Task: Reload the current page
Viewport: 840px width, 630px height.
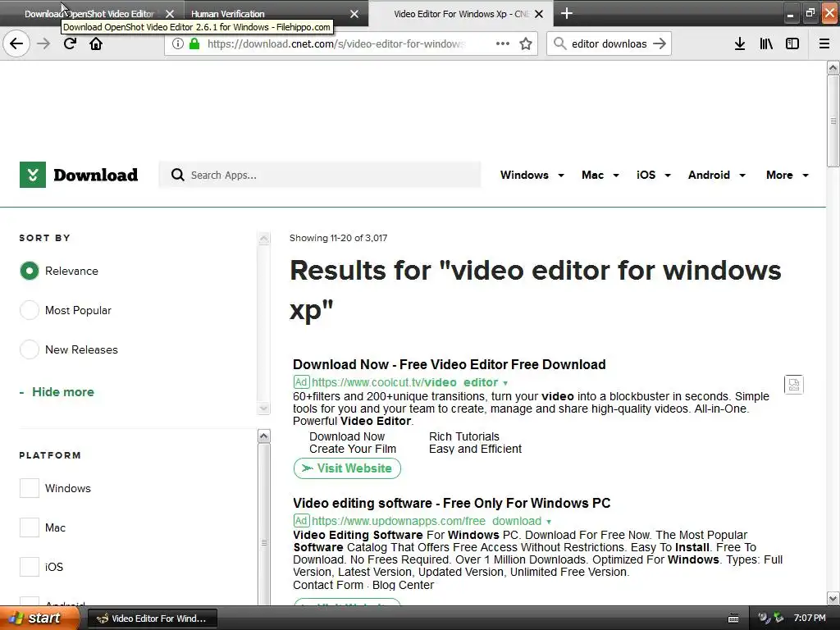Action: (70, 43)
